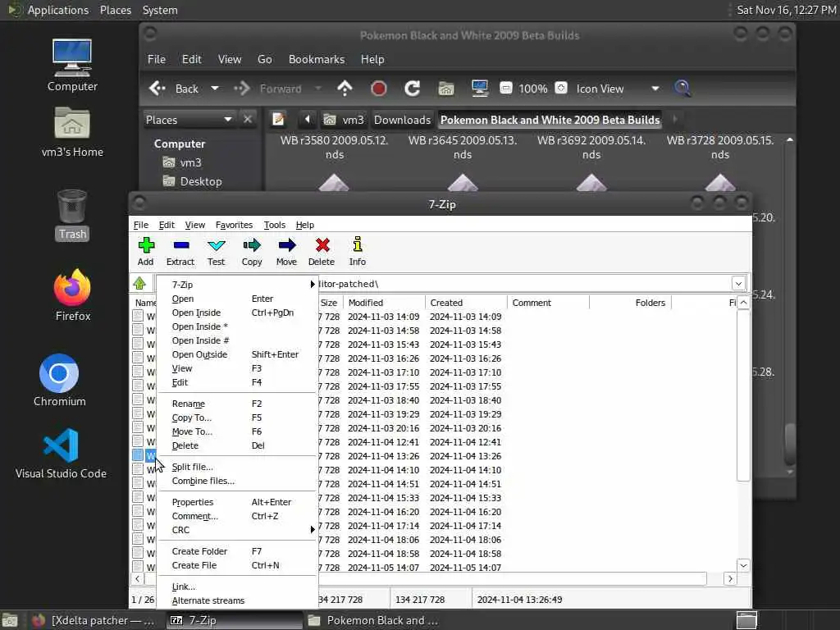Click the up-directory arrow in the file manager toolbar
The image size is (840, 630).
pyautogui.click(x=345, y=89)
